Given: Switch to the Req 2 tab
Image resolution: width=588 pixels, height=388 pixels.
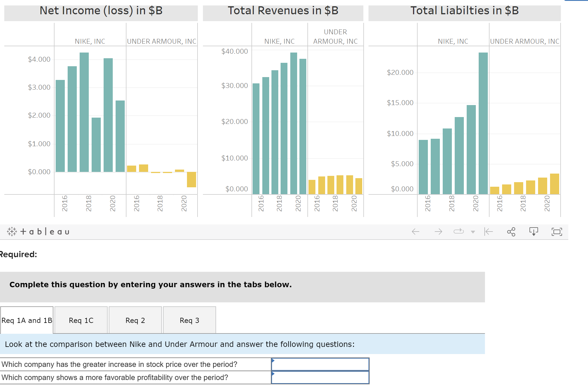Looking at the screenshot, I should pyautogui.click(x=135, y=320).
